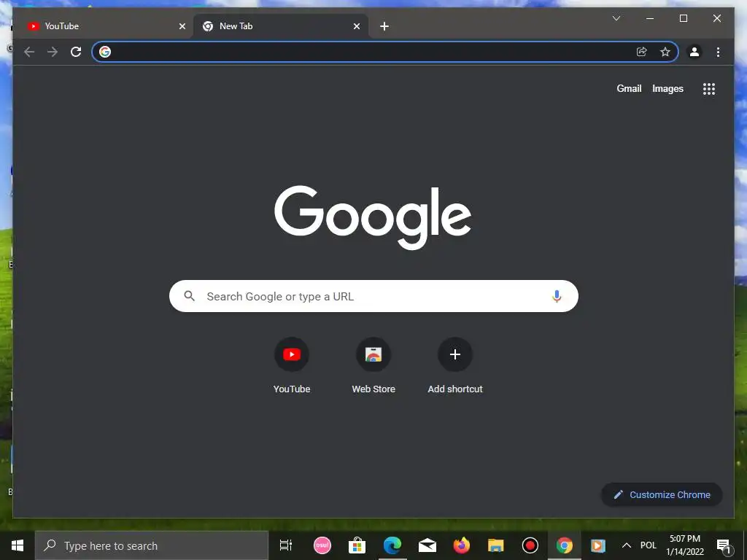This screenshot has height=560, width=747.
Task: Click the taskbar Type here to search box
Action: coord(152,545)
